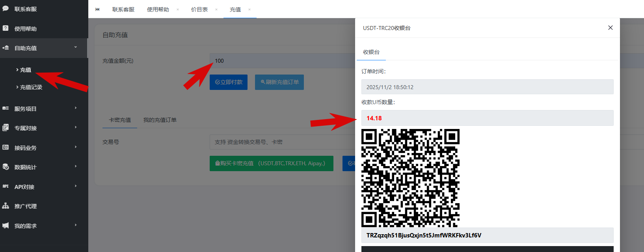Expand the API对接 menu chevron
The height and width of the screenshot is (252, 644).
coord(76,186)
